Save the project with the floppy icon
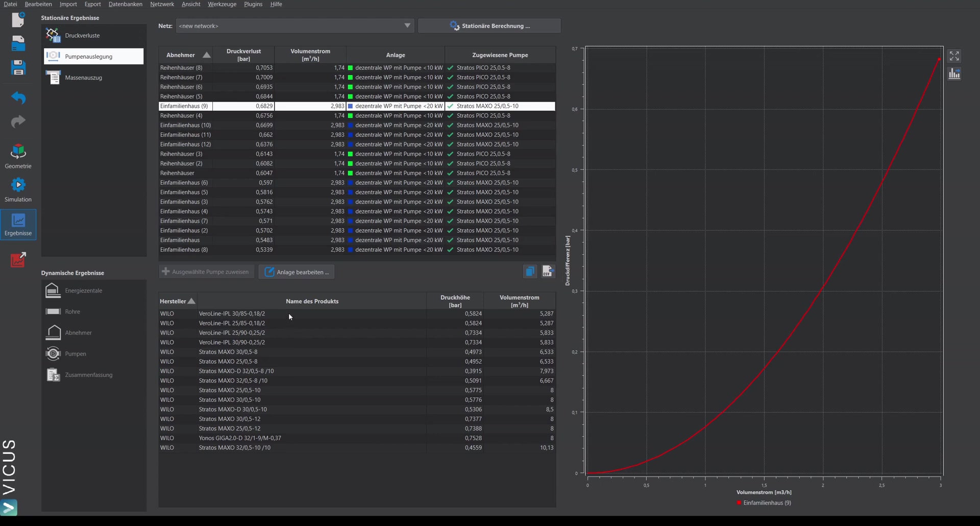Viewport: 980px width, 526px height. 18,67
